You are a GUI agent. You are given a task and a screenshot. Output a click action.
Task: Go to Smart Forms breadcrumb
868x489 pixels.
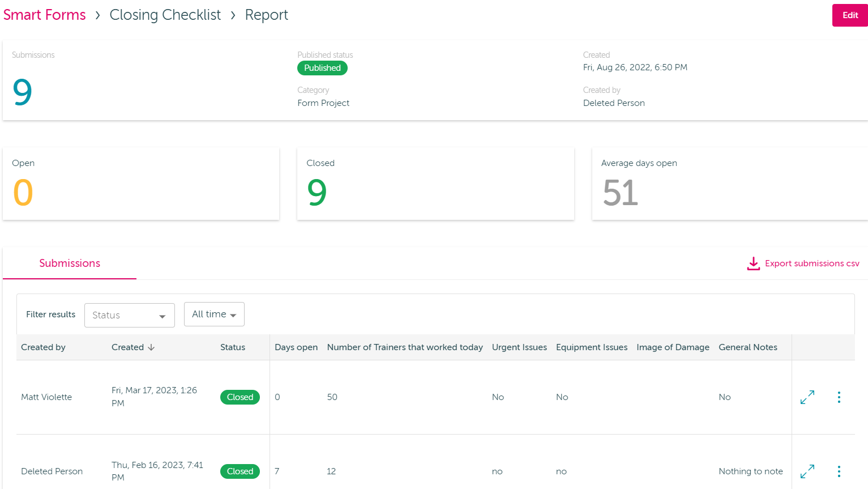(45, 15)
